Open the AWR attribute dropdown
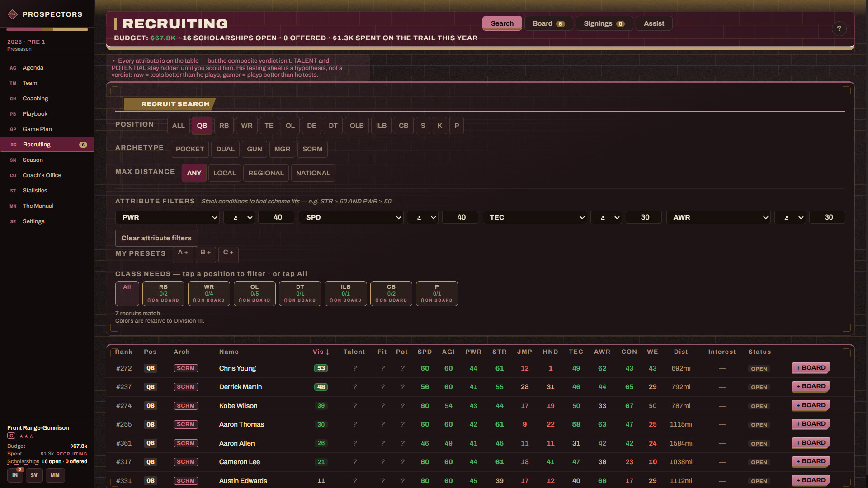The width and height of the screenshot is (868, 488). (x=718, y=217)
